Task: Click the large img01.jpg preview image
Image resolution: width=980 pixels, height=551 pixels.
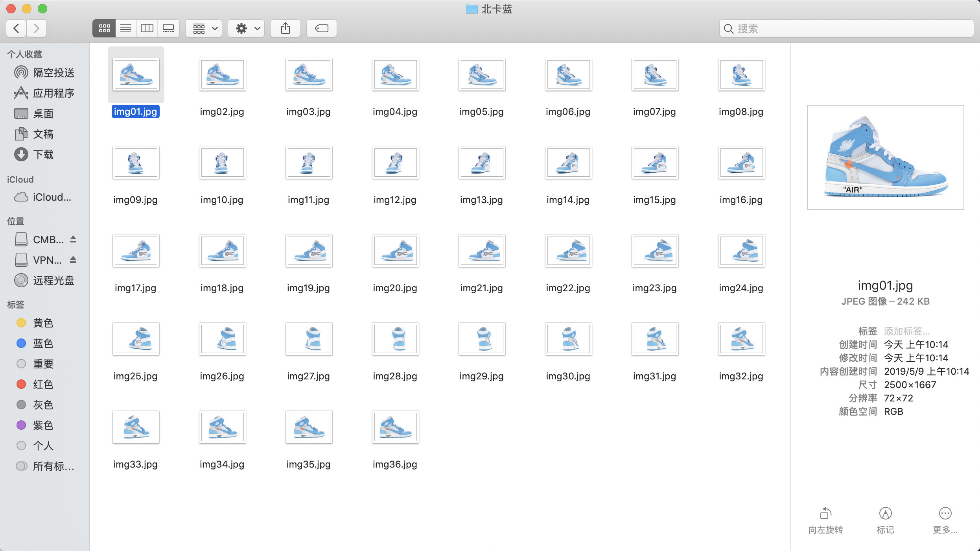Action: (x=885, y=157)
